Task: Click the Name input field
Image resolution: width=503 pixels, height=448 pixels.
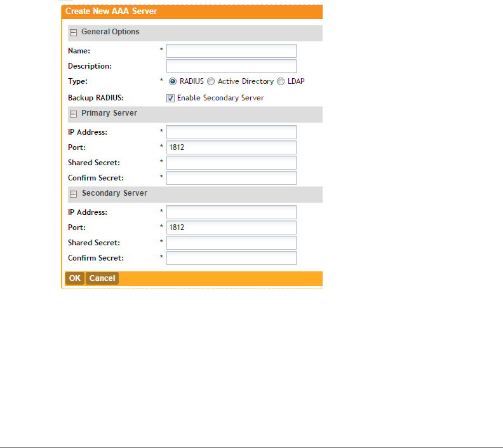Action: [x=231, y=51]
